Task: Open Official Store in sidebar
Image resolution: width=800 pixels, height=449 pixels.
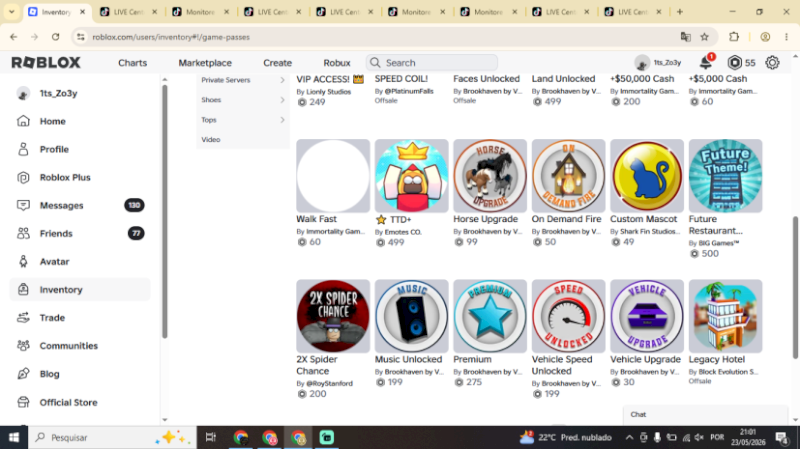Action: click(68, 403)
